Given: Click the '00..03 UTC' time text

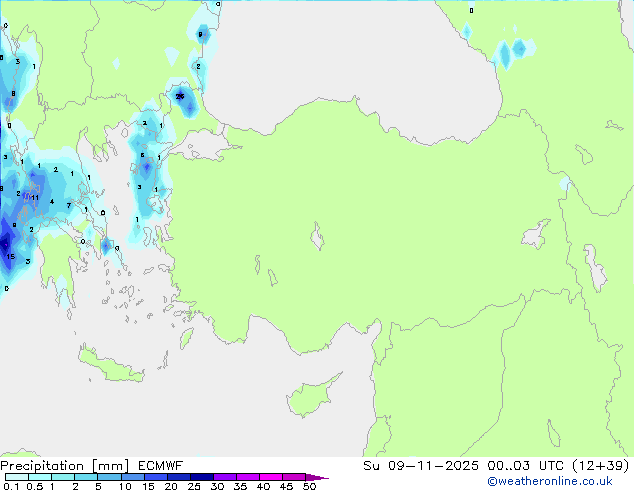Looking at the screenshot, I should click(525, 466).
